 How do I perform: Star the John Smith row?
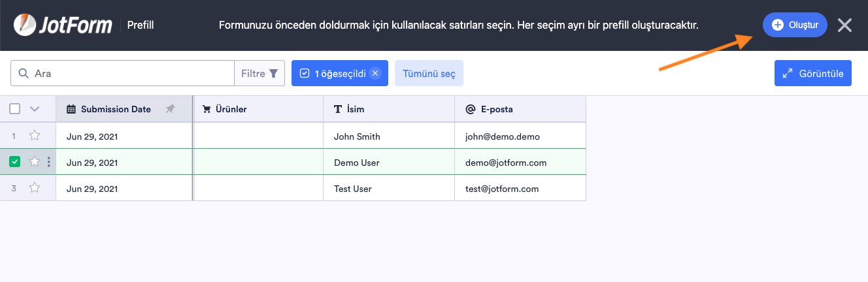35,136
